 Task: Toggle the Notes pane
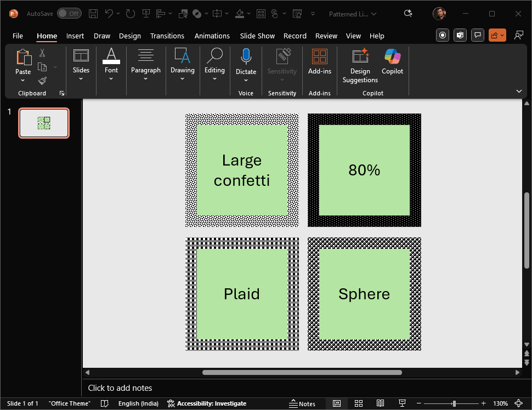(303, 403)
